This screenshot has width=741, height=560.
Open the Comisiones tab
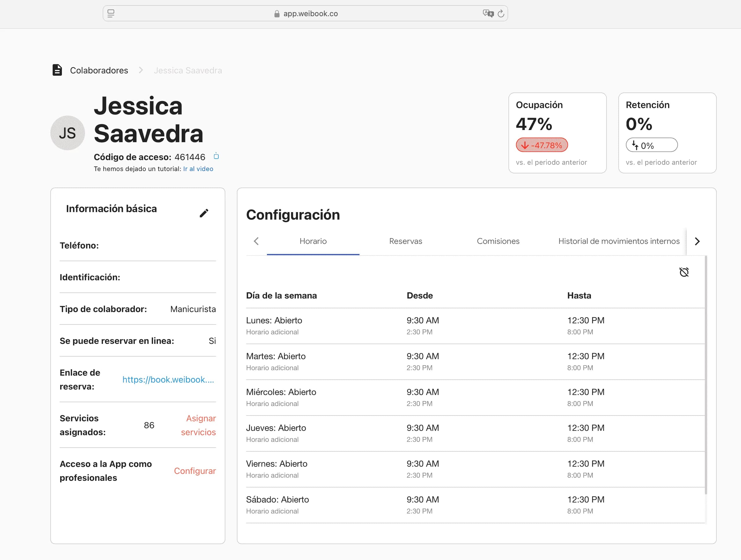pos(498,241)
